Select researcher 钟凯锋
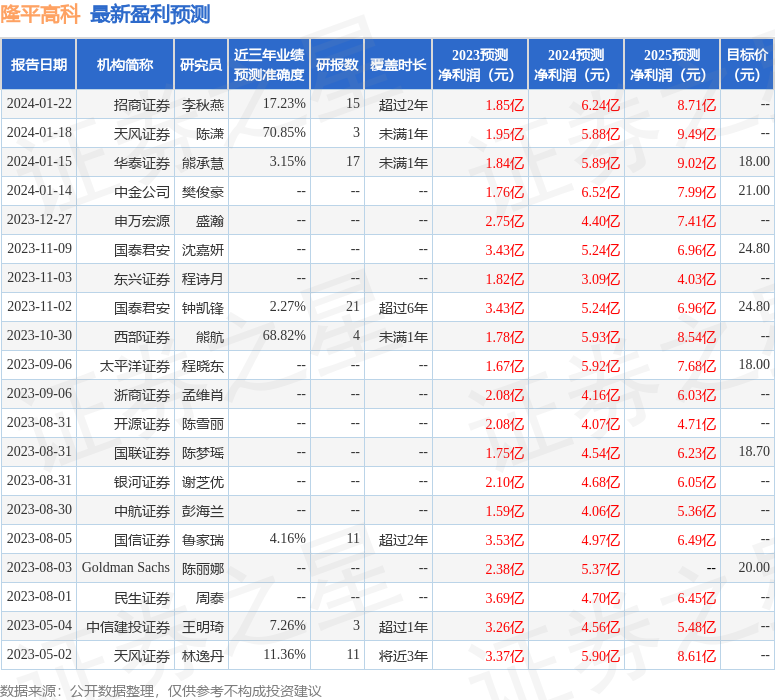The image size is (775, 700). [x=203, y=308]
